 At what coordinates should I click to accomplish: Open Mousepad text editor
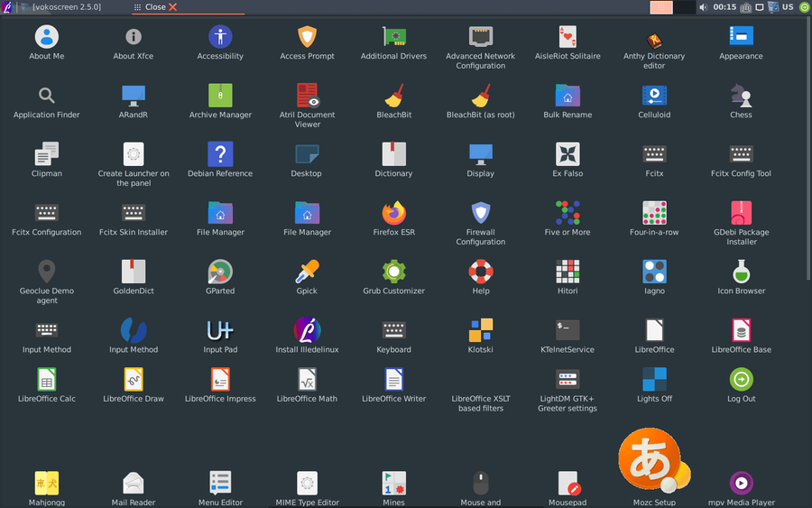[567, 488]
